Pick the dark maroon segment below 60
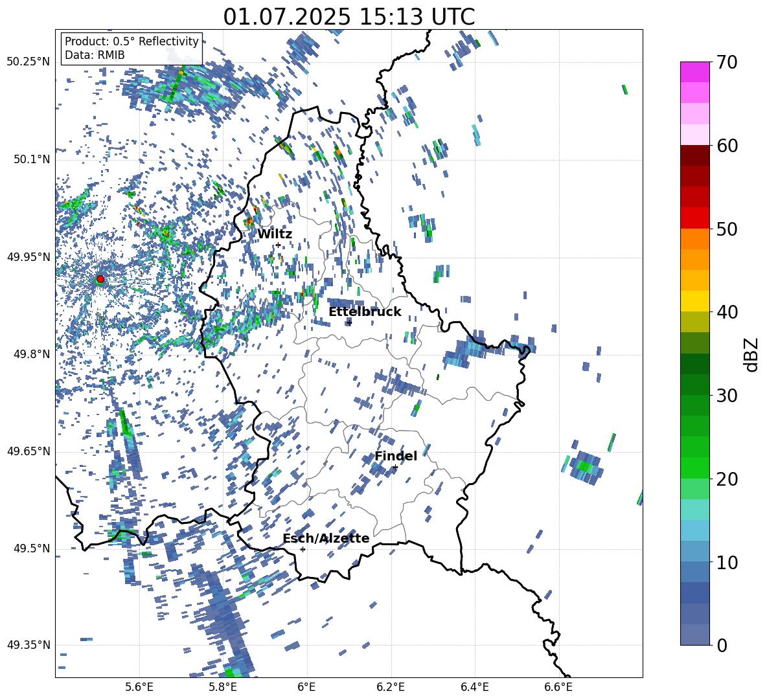Viewport: 767px width, 700px height. [695, 155]
